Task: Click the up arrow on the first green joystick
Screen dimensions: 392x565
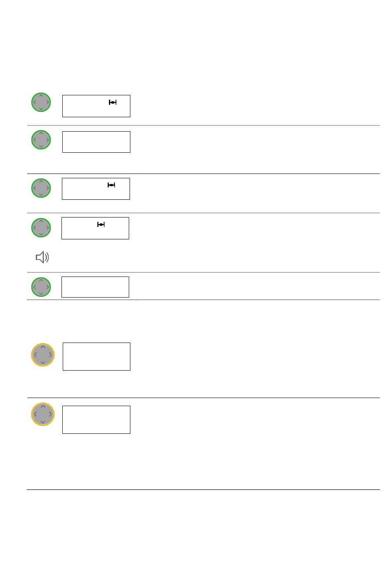Action: pyautogui.click(x=41, y=96)
